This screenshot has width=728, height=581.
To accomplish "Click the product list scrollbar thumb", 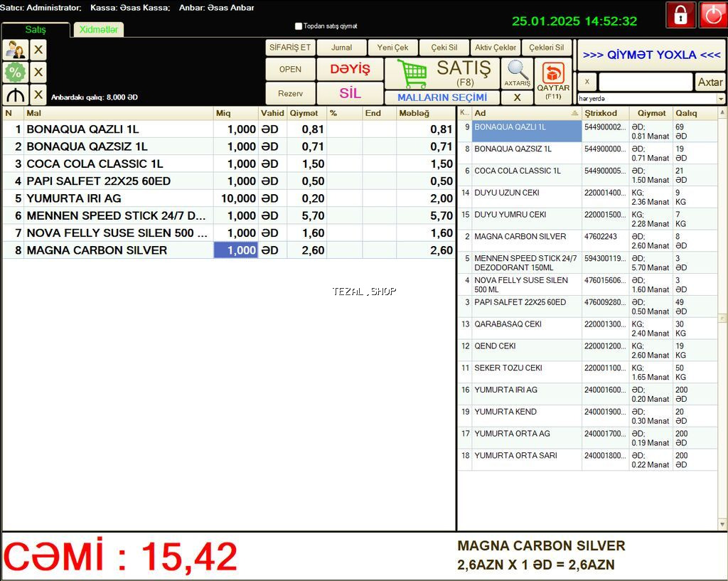I will point(722,318).
